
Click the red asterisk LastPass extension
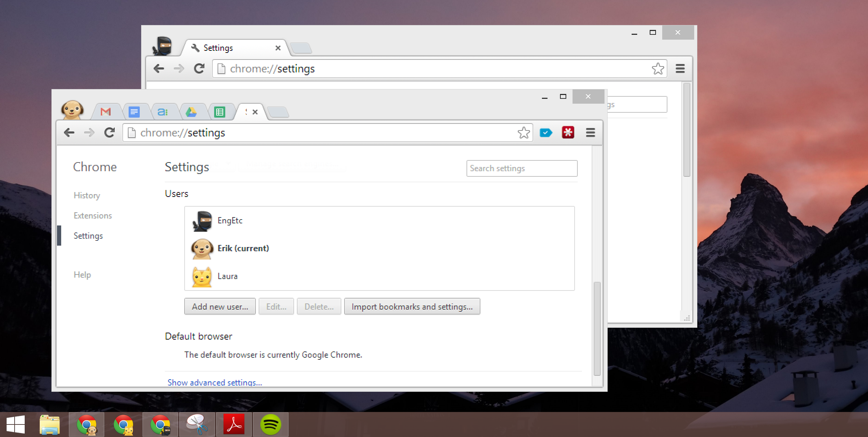(x=568, y=133)
